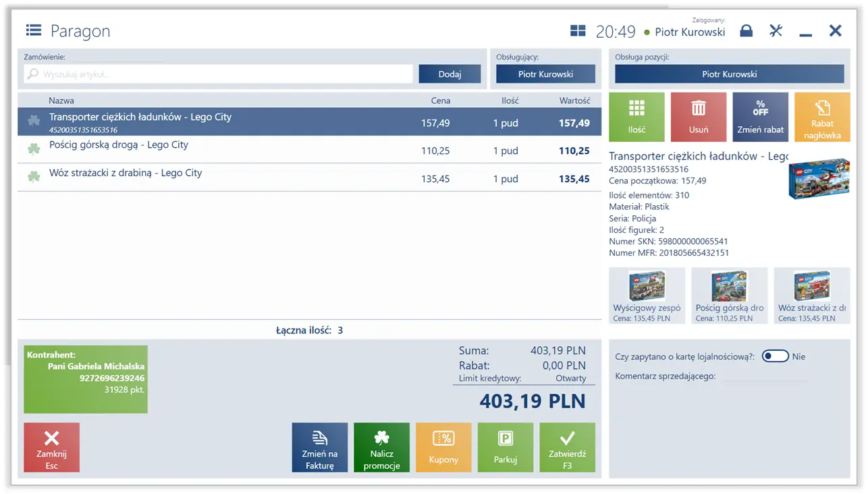Click the Cena początkowa: 157,49 line
The width and height of the screenshot is (868, 494).
point(657,181)
